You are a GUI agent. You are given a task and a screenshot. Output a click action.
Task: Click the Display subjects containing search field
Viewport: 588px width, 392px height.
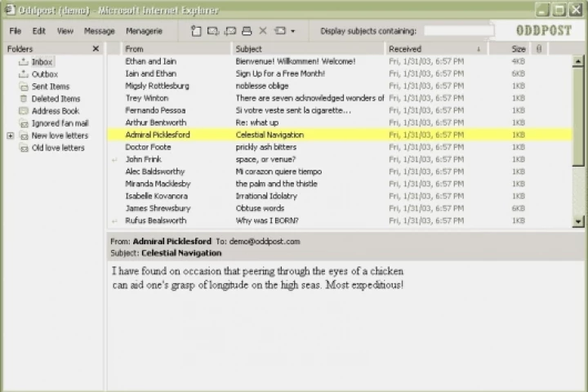[459, 31]
